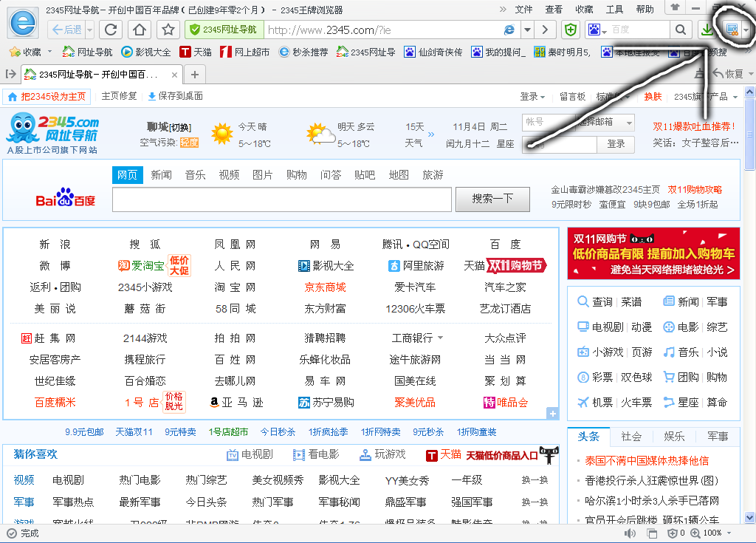Open downloads with the green arrow icon

click(x=707, y=30)
